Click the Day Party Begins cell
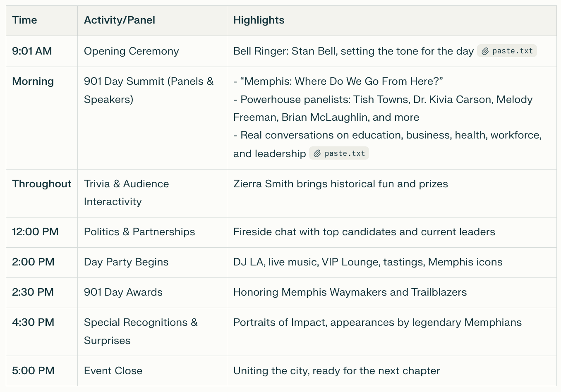 coord(152,263)
